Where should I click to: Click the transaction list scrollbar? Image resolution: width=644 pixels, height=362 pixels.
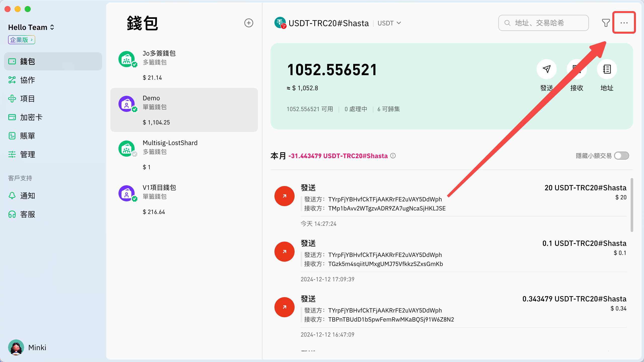click(x=632, y=205)
